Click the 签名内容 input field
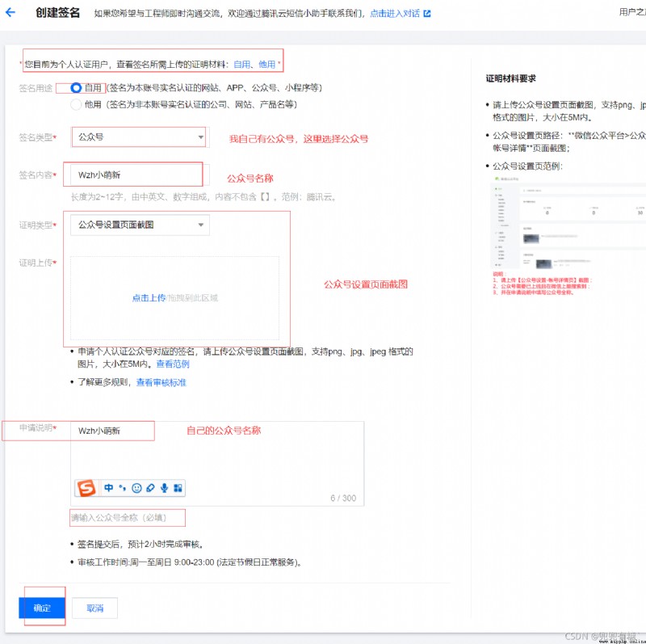Viewport: 646px width, 644px height. (140, 175)
